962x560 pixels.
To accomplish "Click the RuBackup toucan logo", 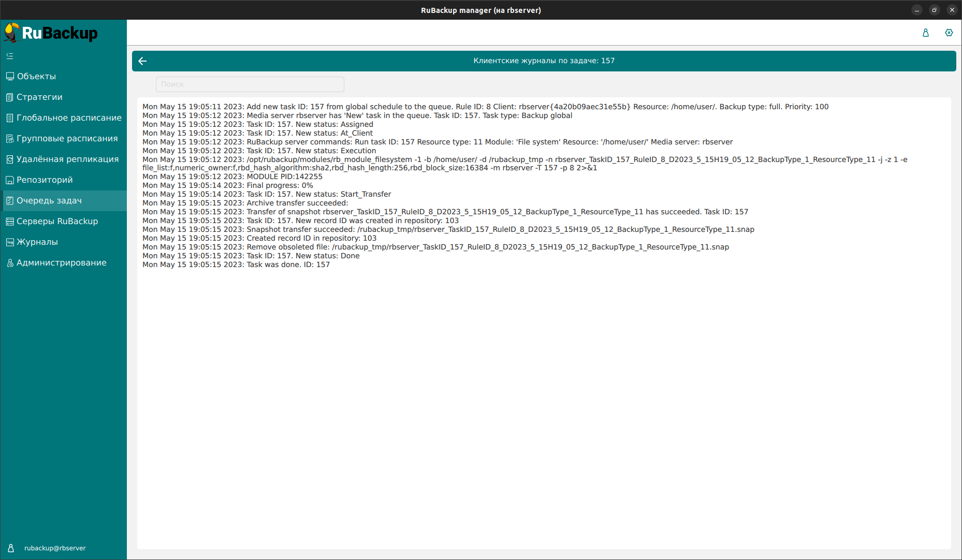I will tap(12, 33).
